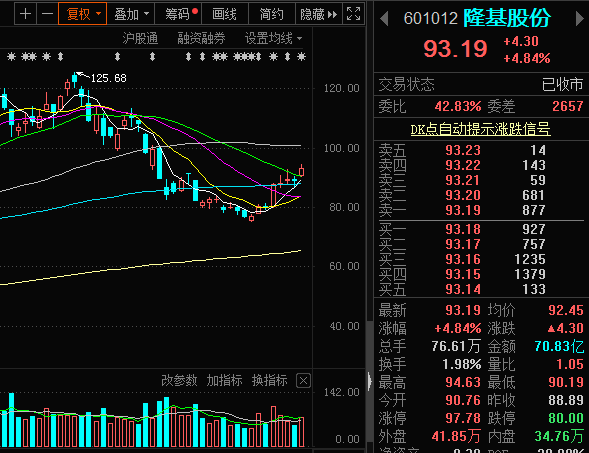Click buy-five price 93.14

point(463,289)
